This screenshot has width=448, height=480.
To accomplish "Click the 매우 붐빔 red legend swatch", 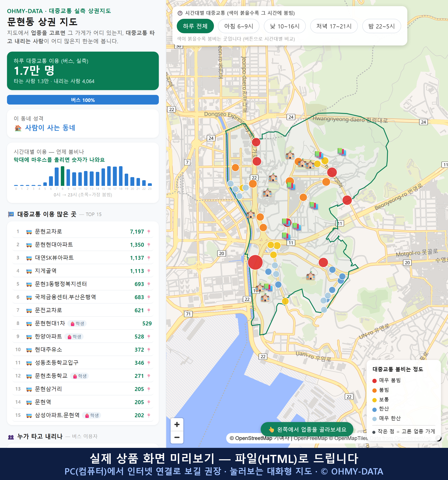I will coord(374,381).
